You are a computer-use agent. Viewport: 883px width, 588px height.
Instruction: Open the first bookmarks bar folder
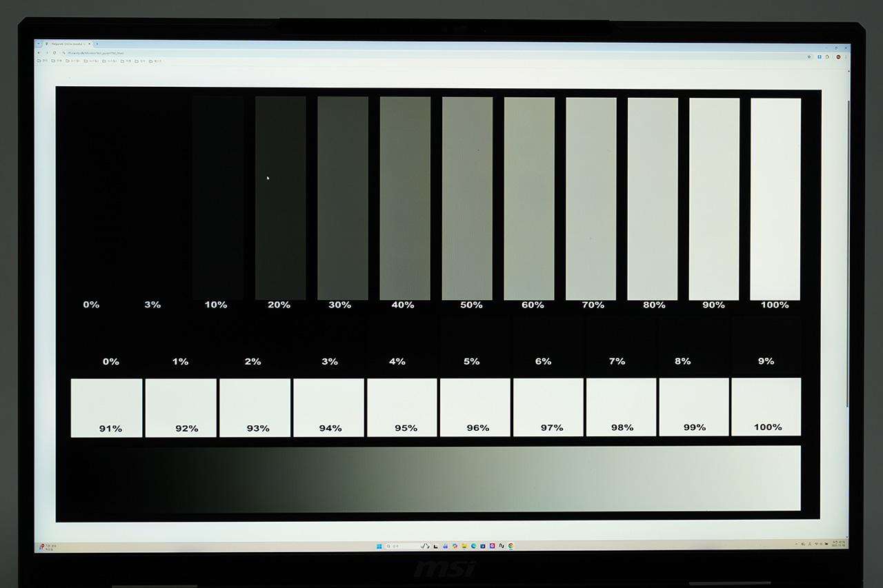[42, 61]
